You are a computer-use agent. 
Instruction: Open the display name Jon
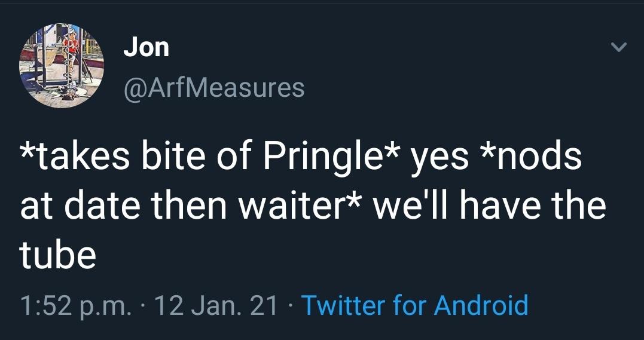tap(146, 47)
